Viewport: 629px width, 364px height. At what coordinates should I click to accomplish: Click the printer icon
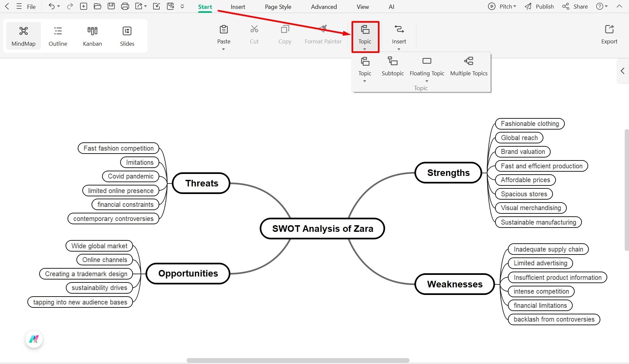click(125, 6)
